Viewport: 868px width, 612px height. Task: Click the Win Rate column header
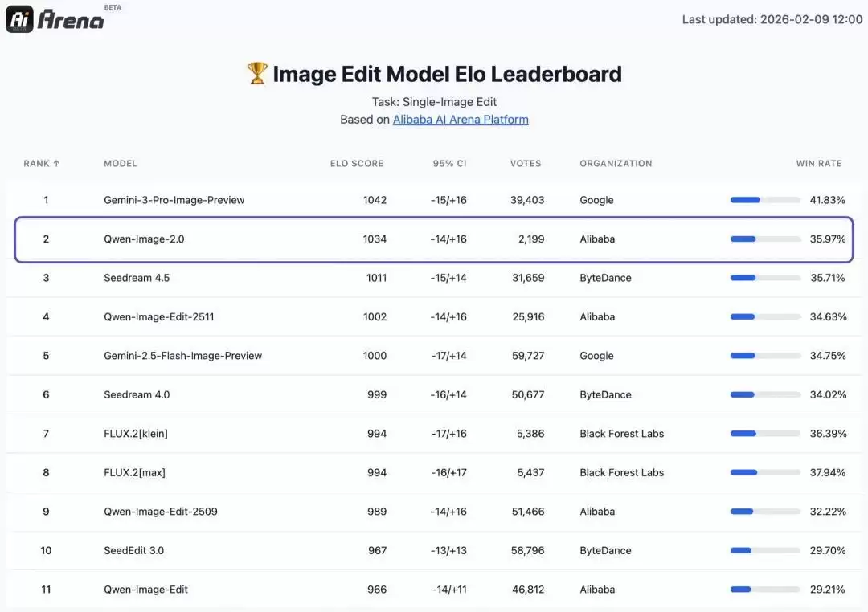pos(818,164)
